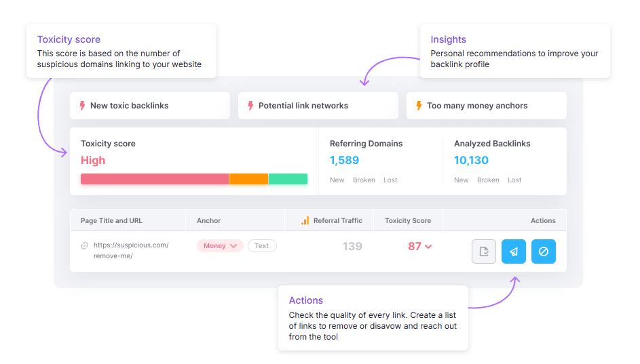Select New filter under Referring Domains
Image resolution: width=640 pixels, height=364 pixels.
pos(337,180)
